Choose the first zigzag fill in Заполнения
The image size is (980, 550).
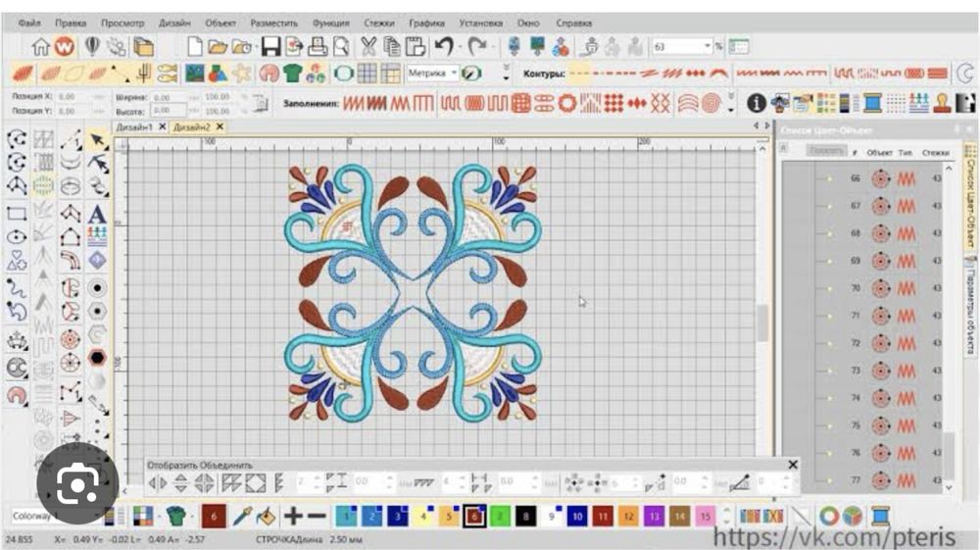353,103
